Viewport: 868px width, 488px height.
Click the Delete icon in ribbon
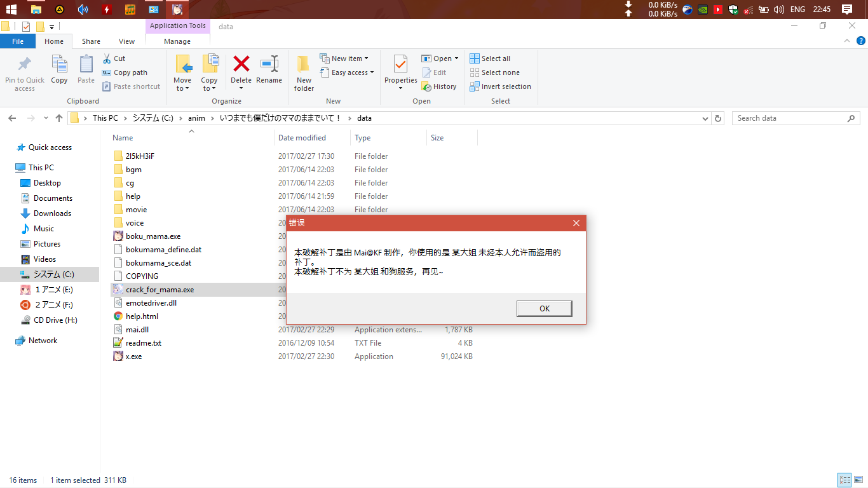[241, 64]
